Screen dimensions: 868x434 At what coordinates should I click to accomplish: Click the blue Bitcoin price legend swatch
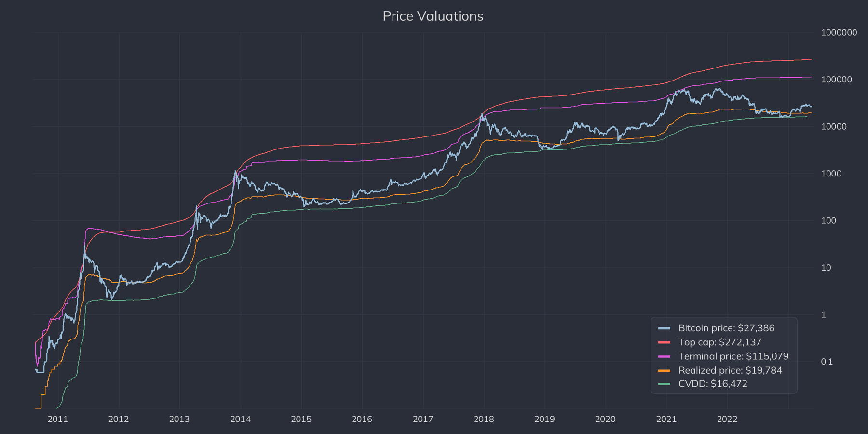tap(664, 328)
